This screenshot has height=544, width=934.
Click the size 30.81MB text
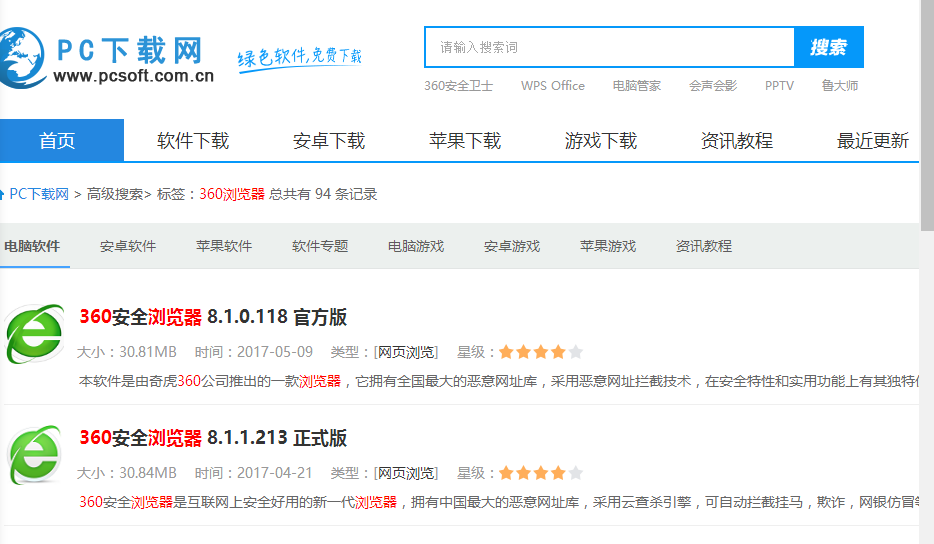[x=148, y=352]
